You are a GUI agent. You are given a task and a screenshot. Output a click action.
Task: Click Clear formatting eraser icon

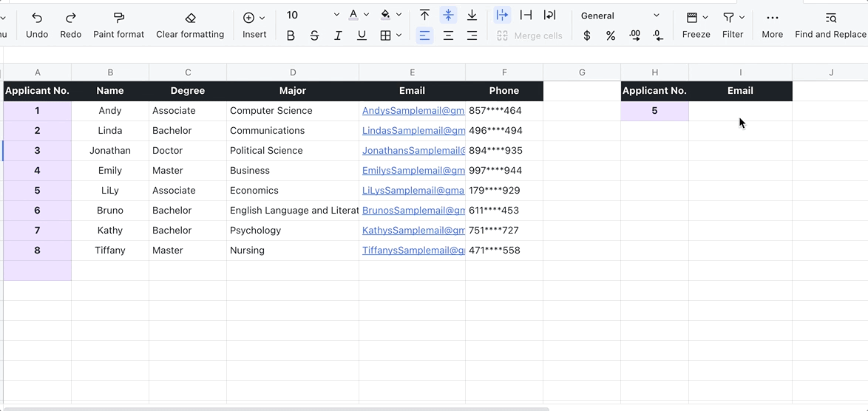click(190, 18)
